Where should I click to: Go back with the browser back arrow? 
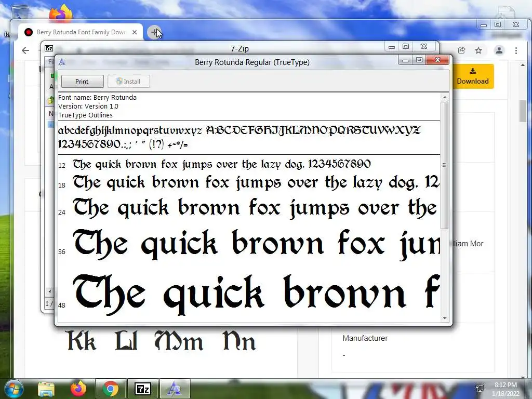25,50
